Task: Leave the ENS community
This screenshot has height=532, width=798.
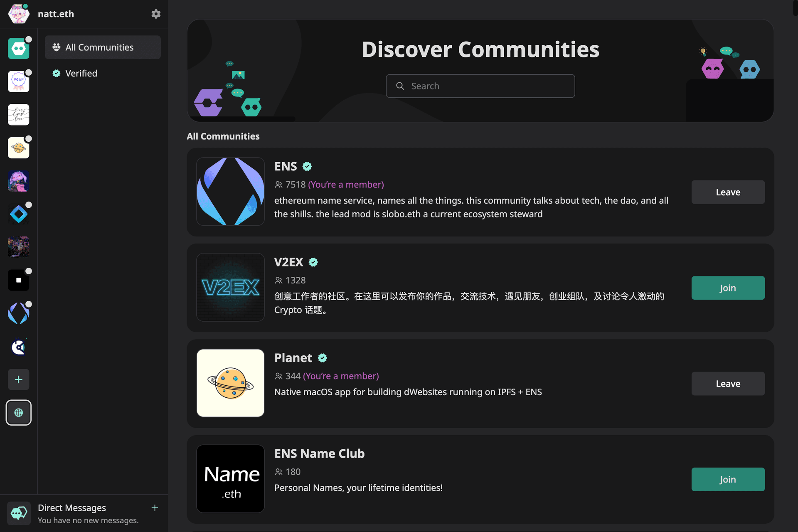Action: tap(728, 192)
